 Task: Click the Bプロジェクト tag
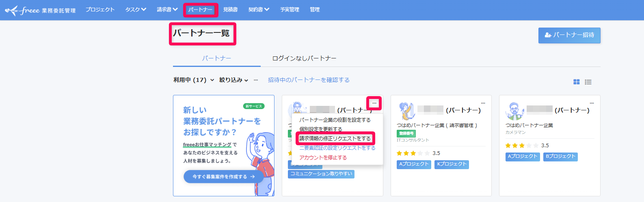[560, 157]
